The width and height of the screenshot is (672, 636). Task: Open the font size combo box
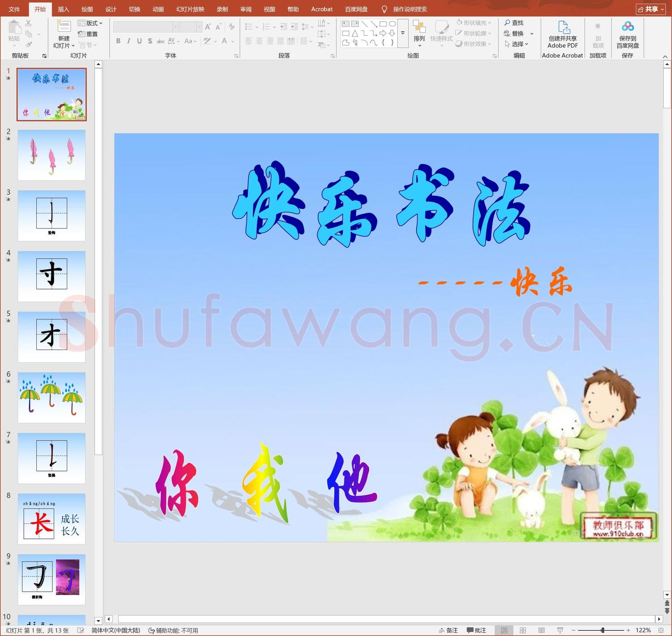coord(191,27)
